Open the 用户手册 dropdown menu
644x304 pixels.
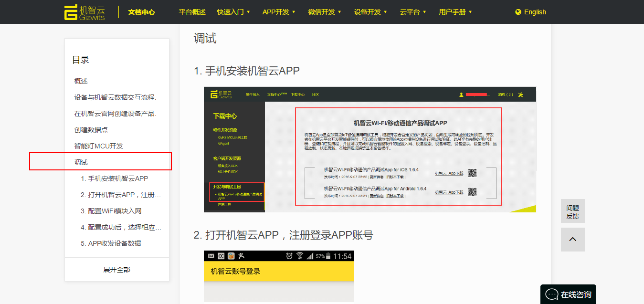(x=455, y=12)
